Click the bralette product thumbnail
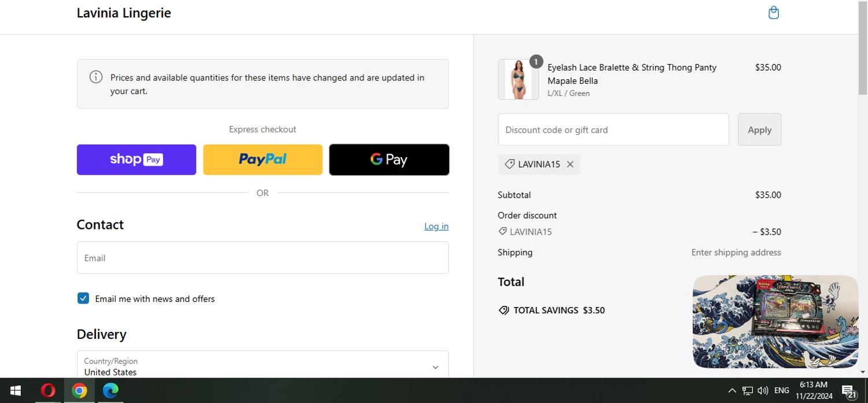This screenshot has width=868, height=403. 518,79
